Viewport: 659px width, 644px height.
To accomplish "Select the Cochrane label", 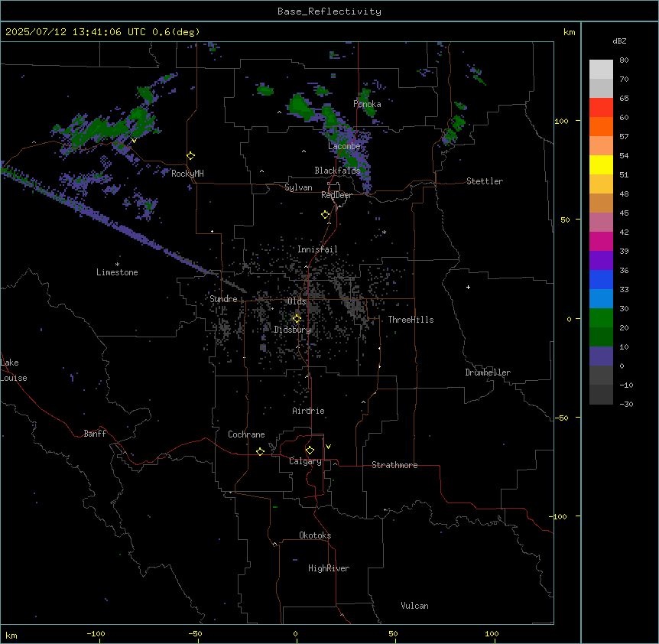I will click(246, 434).
